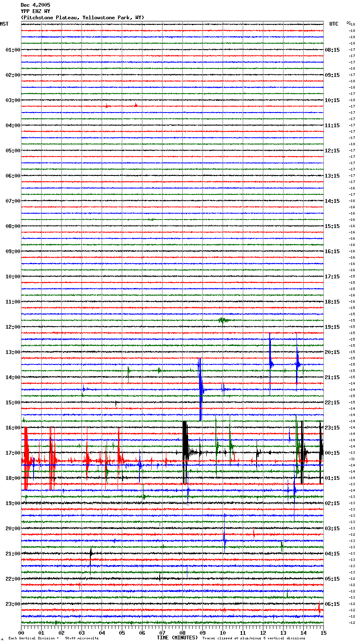357x644 pixels.
Task: Pick the 06:00 MST time label
Action: 13,176
